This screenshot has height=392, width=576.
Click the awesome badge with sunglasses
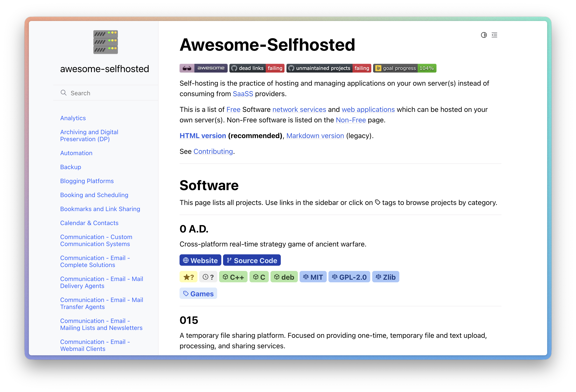click(x=203, y=68)
